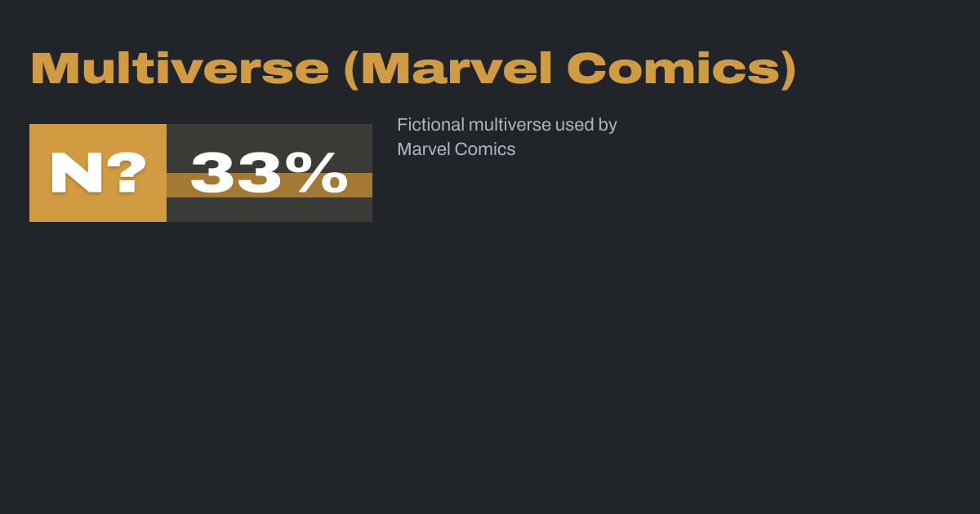Click the word multiverse in the description
980x514 pixels.
click(510, 125)
